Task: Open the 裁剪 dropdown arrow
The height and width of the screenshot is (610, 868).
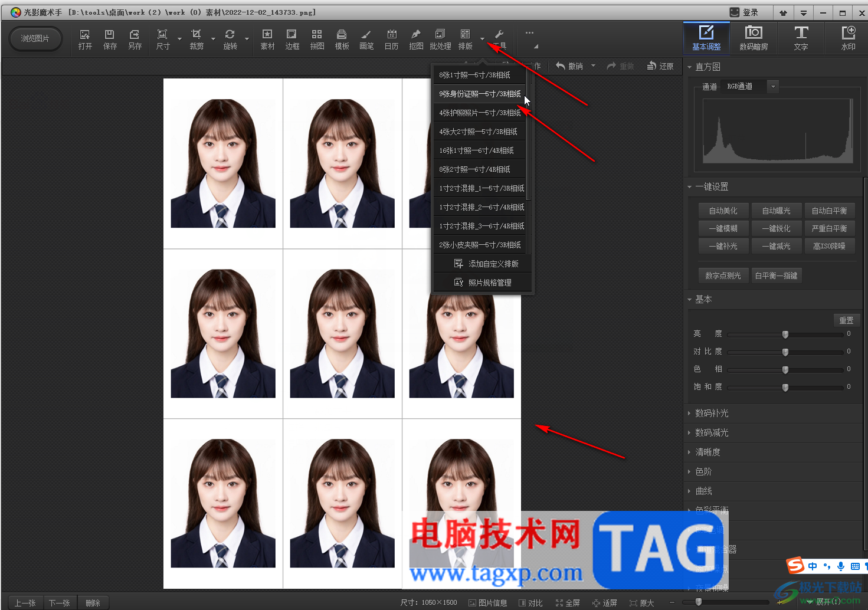Action: 213,40
